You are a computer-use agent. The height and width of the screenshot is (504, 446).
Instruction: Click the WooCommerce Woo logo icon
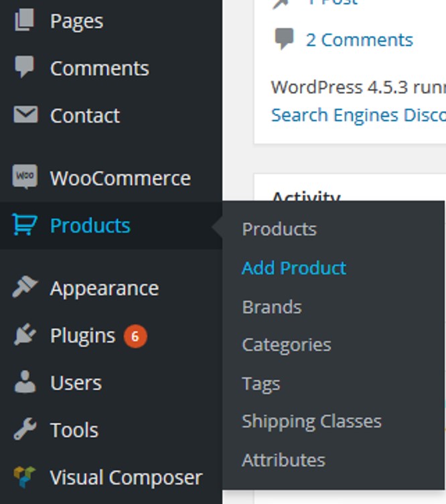[25, 176]
